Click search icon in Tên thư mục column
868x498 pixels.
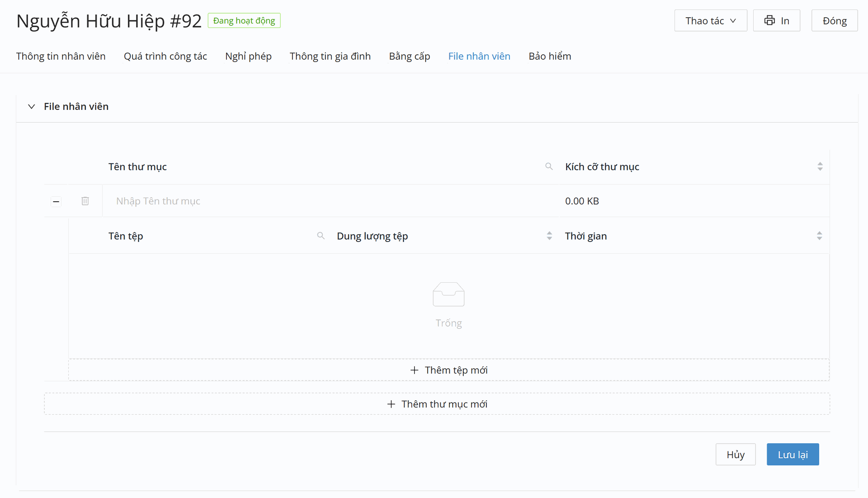click(549, 166)
